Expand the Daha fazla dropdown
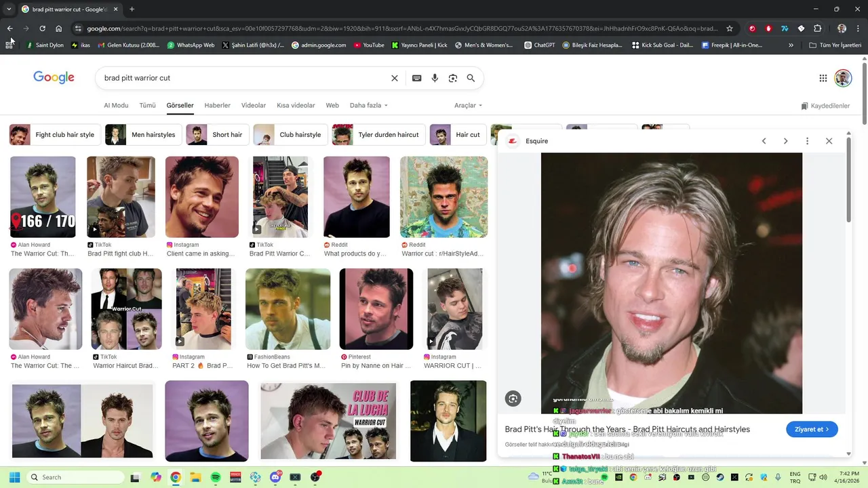The image size is (868, 488). (369, 106)
